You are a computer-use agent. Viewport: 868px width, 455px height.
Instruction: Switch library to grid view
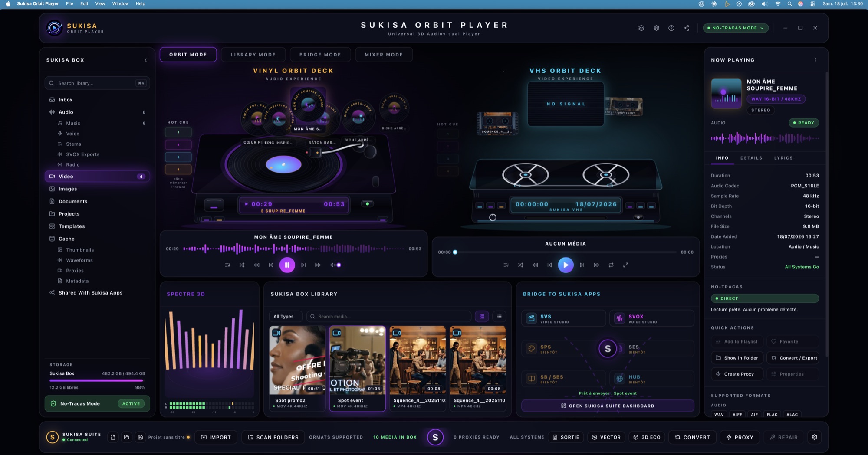coord(482,317)
